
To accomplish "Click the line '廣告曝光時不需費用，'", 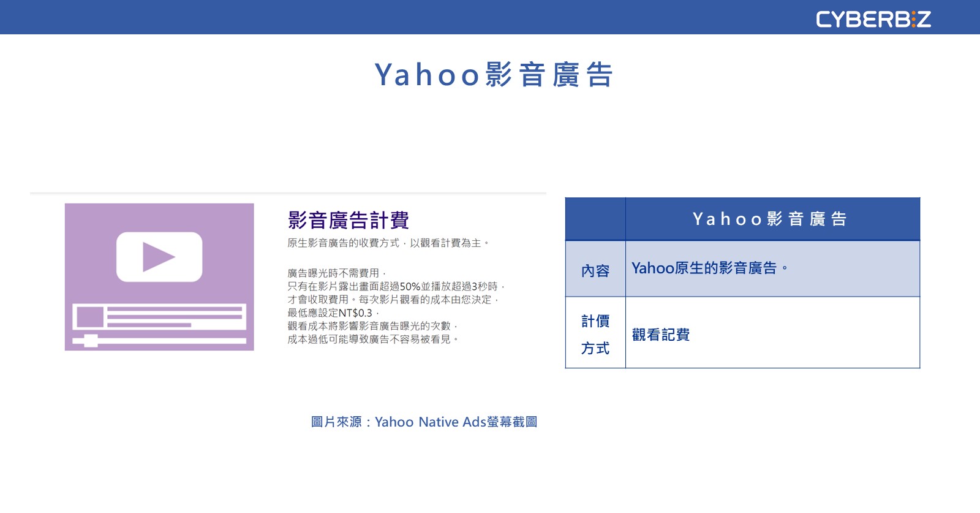I will [x=337, y=273].
